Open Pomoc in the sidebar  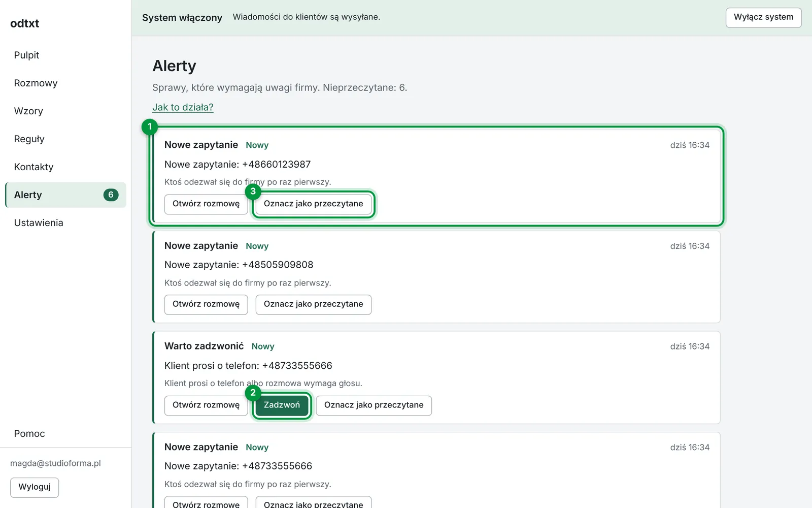coord(65,433)
